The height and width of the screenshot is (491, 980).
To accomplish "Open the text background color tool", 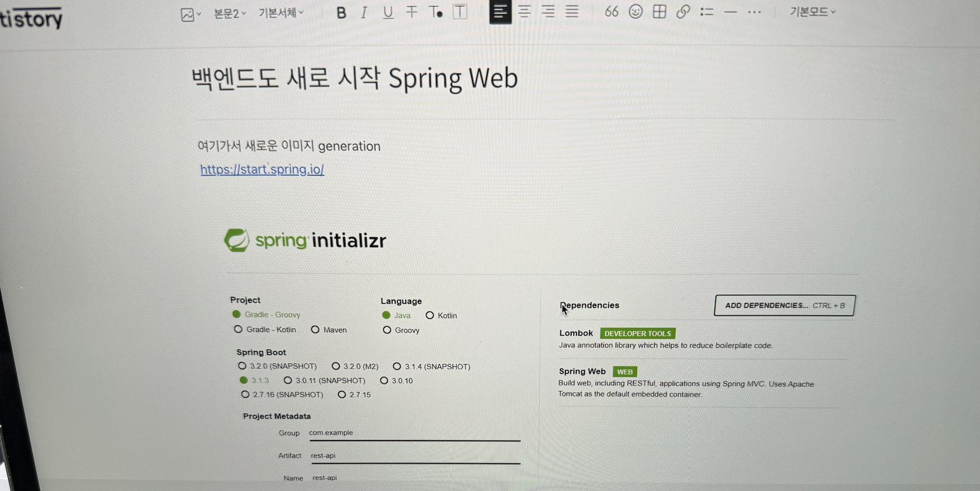I will [460, 12].
